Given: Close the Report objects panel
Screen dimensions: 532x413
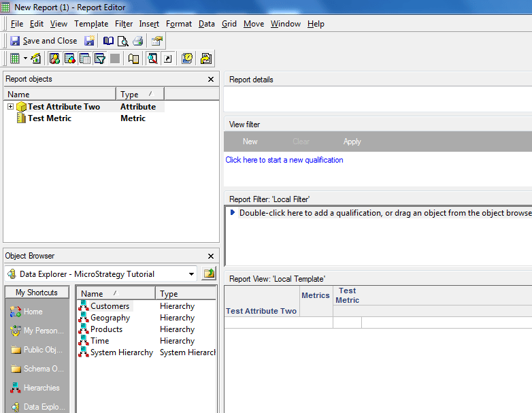Looking at the screenshot, I should click(x=211, y=80).
